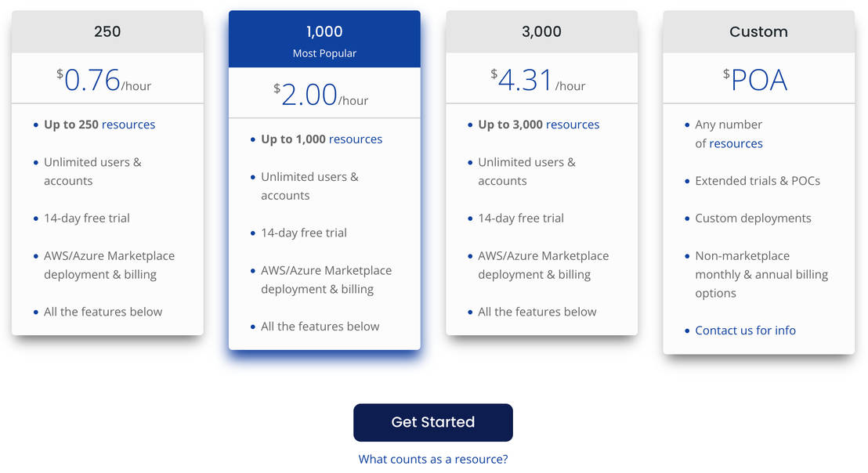Click the resources link in the 1,000 plan
The image size is (868, 473).
pos(356,139)
